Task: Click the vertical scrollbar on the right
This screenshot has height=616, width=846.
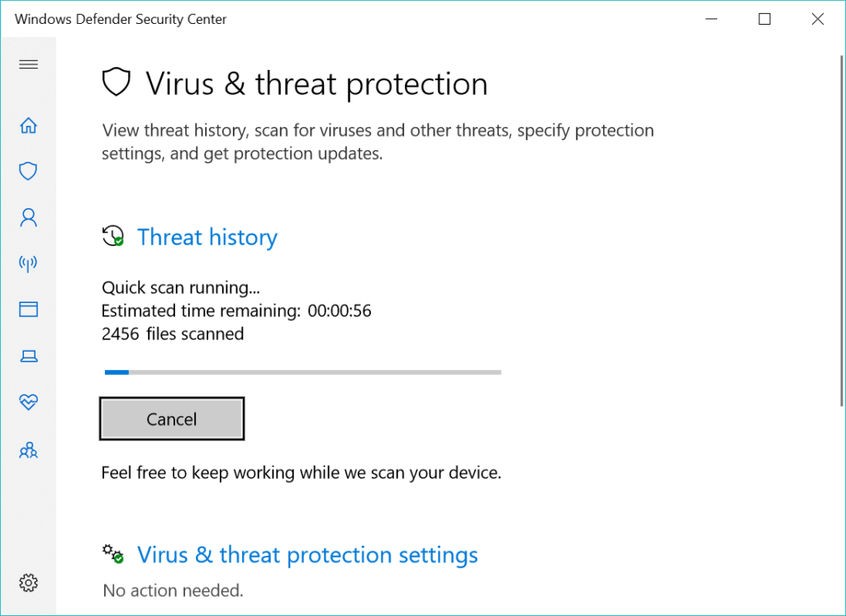Action: (842, 230)
